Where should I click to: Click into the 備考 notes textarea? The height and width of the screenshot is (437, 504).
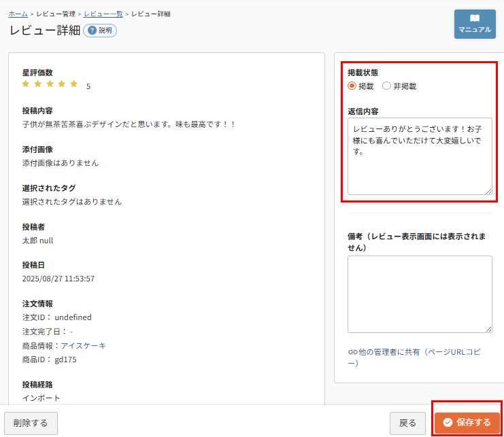click(420, 294)
